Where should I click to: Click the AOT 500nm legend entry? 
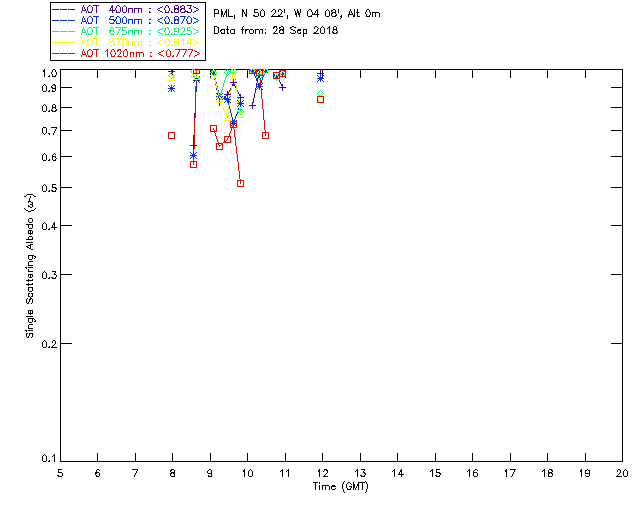[126, 20]
